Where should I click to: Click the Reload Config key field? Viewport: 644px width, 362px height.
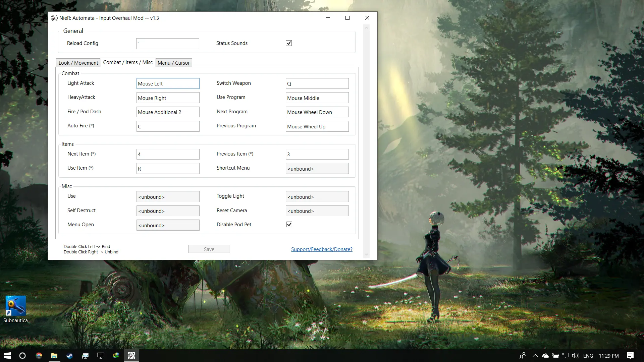168,44
